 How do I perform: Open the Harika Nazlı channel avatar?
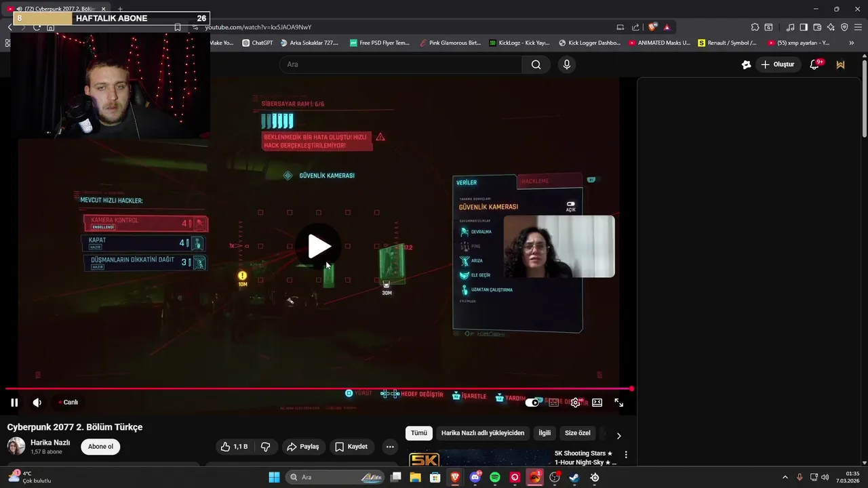[16, 446]
